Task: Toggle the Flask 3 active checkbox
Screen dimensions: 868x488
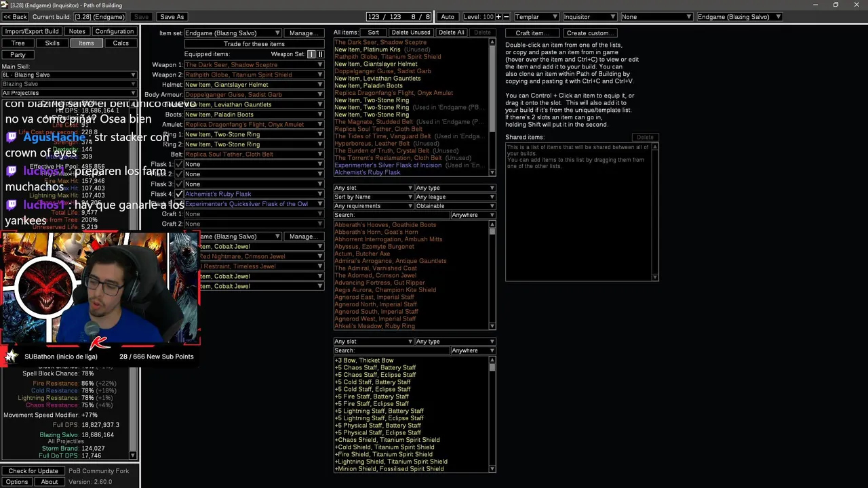Action: coord(179,184)
